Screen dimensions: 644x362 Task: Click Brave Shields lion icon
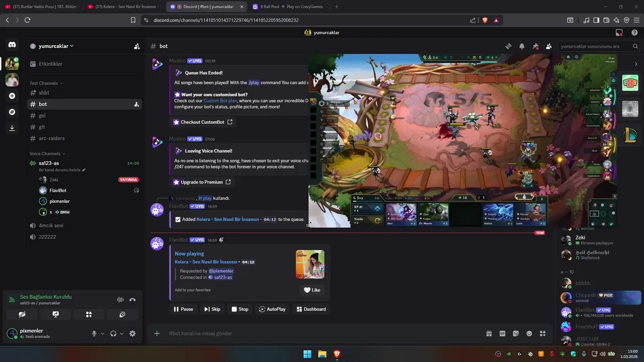pyautogui.click(x=485, y=20)
